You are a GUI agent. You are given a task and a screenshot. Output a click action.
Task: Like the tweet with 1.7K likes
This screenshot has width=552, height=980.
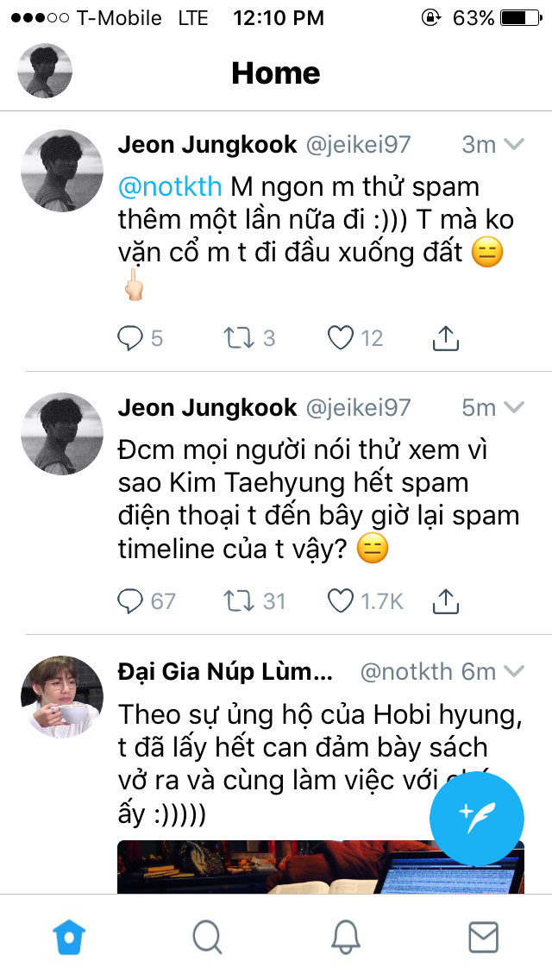coord(341,600)
